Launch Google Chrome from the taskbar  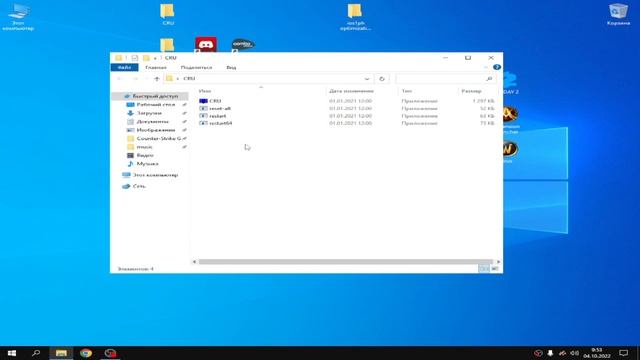(86, 353)
